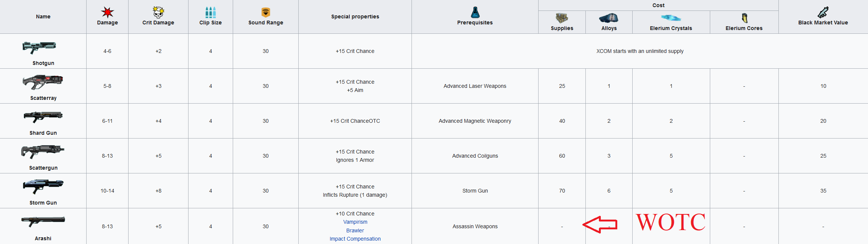This screenshot has height=244, width=868.
Task: Click the Clip Size bullets icon
Action: (x=211, y=12)
